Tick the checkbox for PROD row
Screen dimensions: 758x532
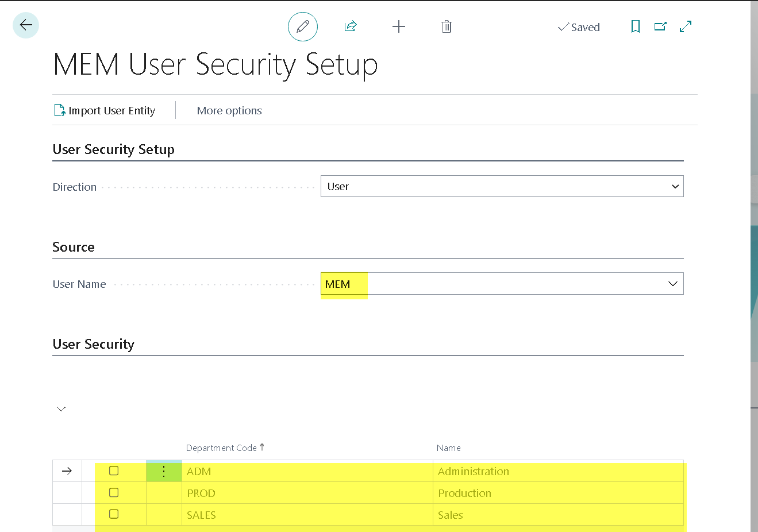pos(114,493)
